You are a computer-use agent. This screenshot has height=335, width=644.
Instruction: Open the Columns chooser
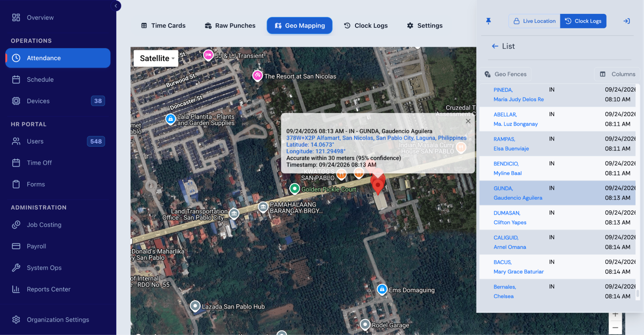click(x=617, y=74)
